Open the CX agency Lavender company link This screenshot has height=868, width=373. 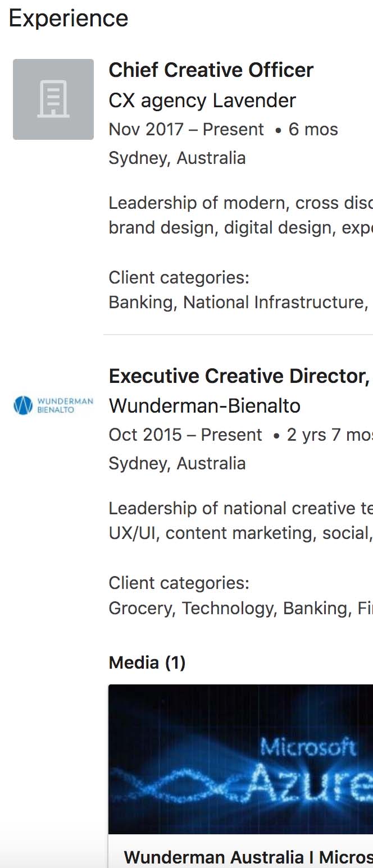pos(202,100)
